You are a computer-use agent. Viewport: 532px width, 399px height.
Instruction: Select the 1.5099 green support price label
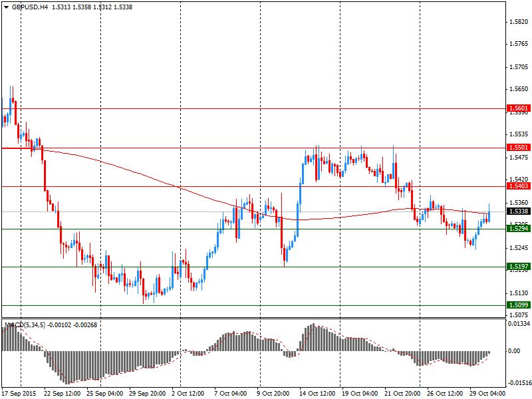[519, 305]
